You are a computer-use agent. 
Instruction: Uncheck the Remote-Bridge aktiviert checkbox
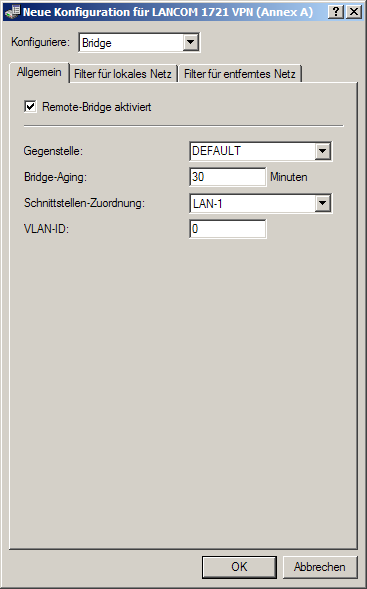[x=30, y=107]
